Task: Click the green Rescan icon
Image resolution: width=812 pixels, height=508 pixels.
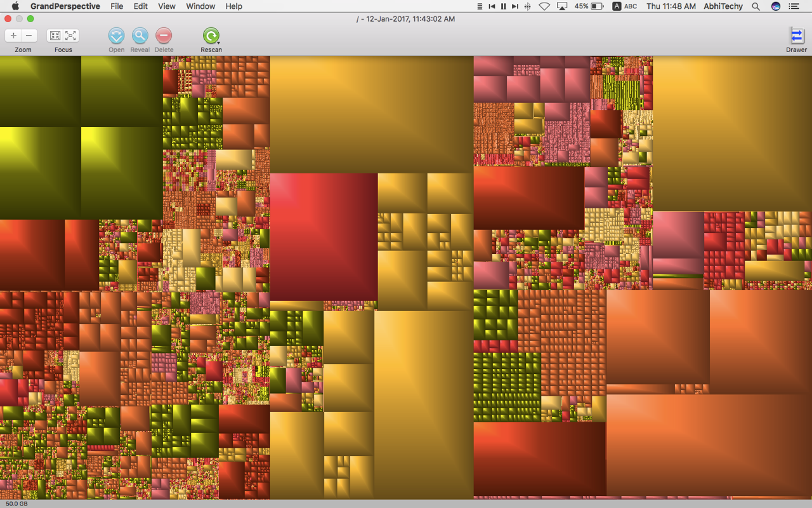Action: pyautogui.click(x=211, y=36)
